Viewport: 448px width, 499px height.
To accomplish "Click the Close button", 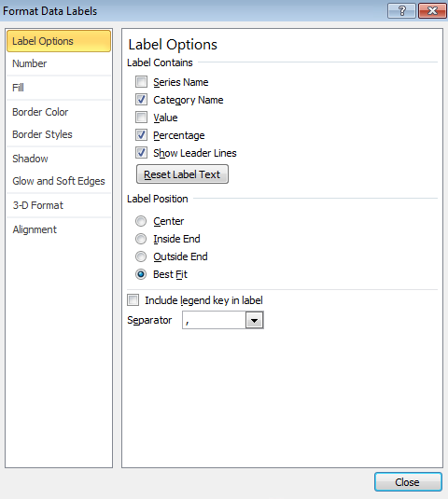I will coord(408,482).
